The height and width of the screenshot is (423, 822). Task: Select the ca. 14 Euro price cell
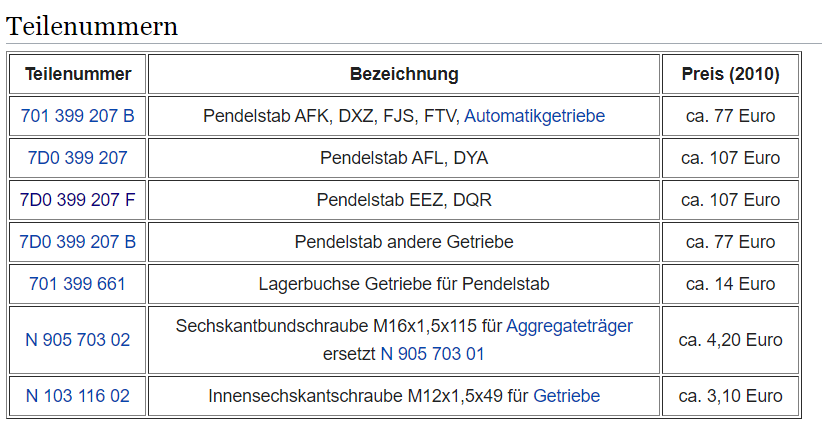[x=730, y=284]
